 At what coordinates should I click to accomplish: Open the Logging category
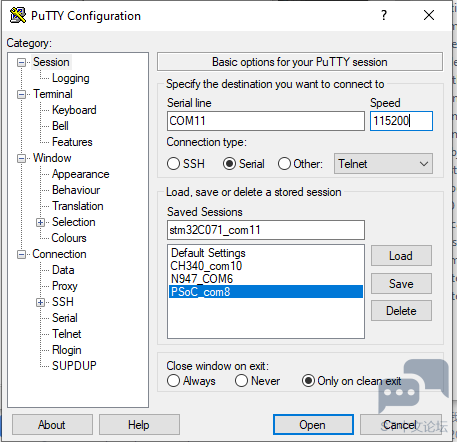(71, 78)
